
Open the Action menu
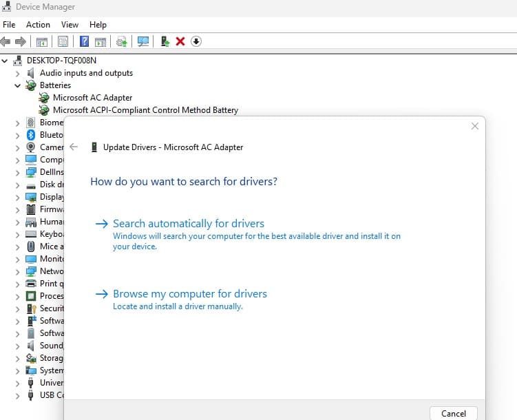coord(39,25)
